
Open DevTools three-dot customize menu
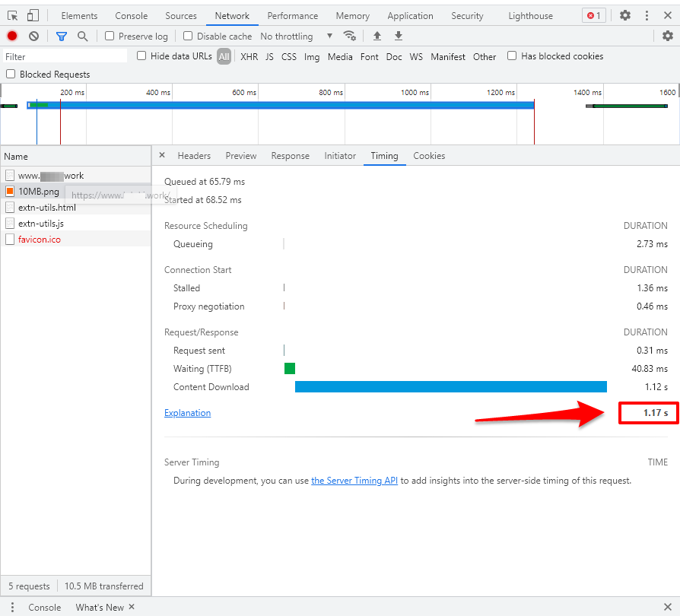647,16
